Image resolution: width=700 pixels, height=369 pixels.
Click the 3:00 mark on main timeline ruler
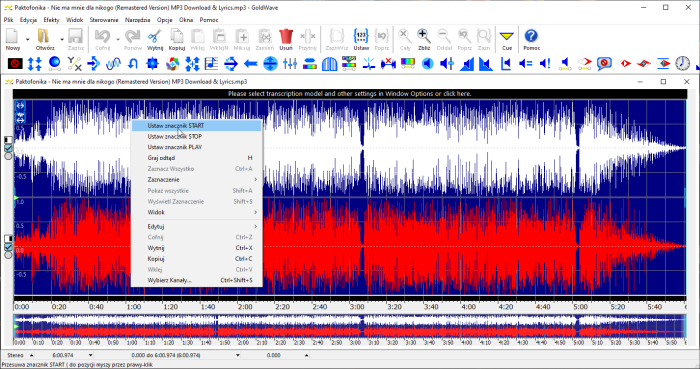pos(357,307)
